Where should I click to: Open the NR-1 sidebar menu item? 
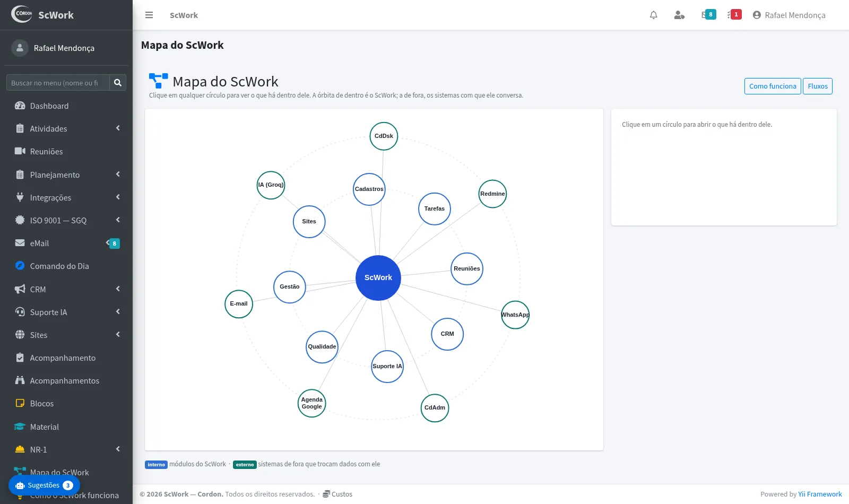(x=66, y=449)
